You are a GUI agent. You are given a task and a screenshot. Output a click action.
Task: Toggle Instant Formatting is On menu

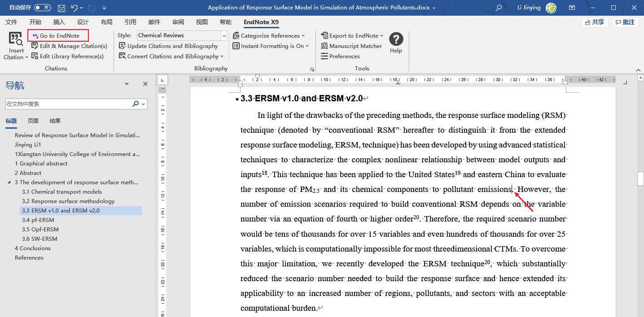(271, 46)
